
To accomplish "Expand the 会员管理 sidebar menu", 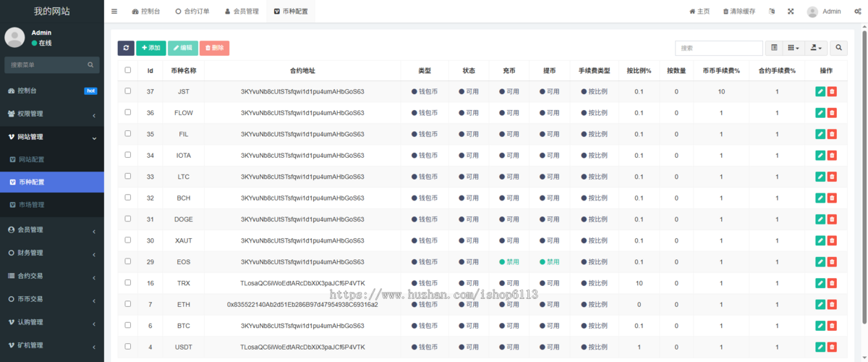I will pyautogui.click(x=51, y=230).
